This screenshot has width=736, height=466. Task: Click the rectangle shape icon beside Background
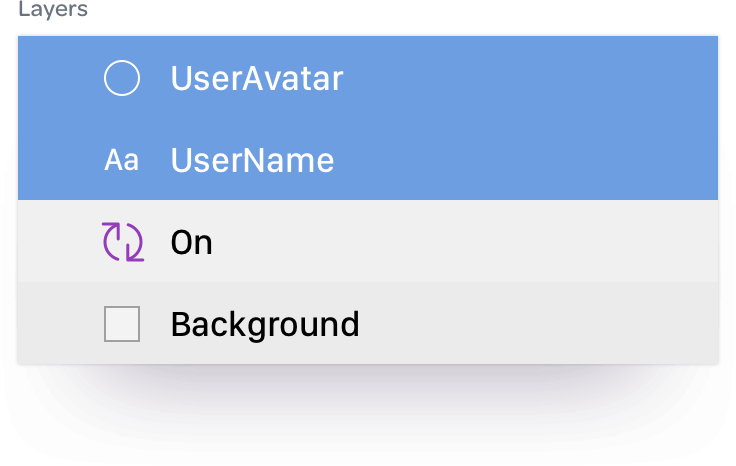(122, 324)
